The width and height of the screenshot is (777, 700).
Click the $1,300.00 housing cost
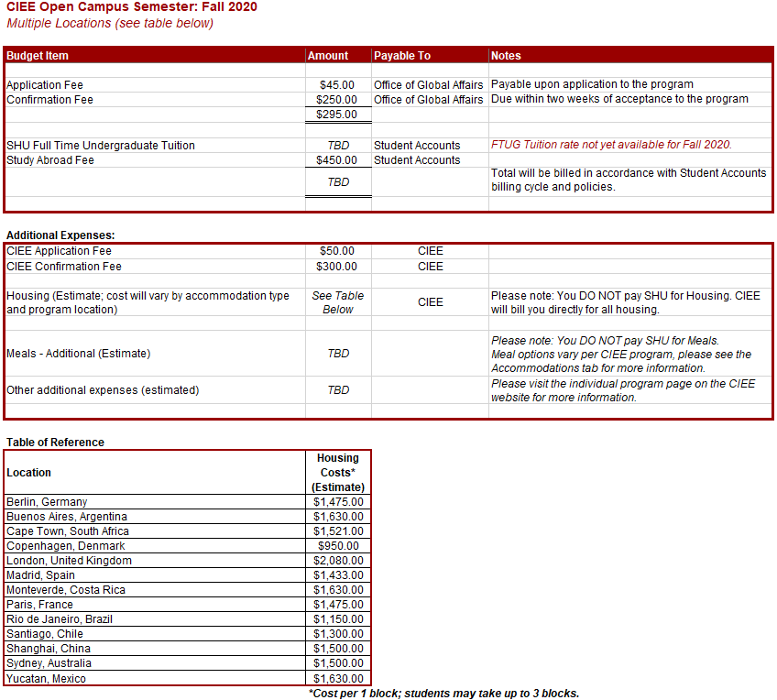coord(338,634)
